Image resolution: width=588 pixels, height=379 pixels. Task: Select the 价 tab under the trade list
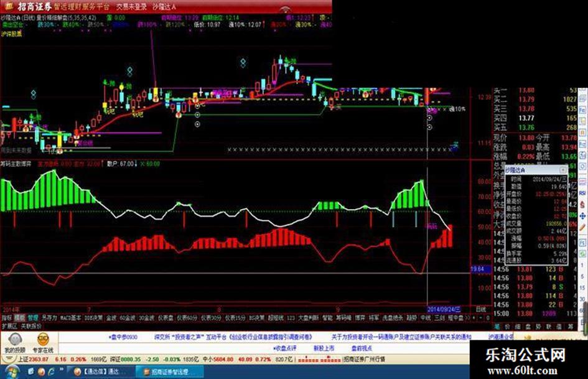tap(507, 327)
